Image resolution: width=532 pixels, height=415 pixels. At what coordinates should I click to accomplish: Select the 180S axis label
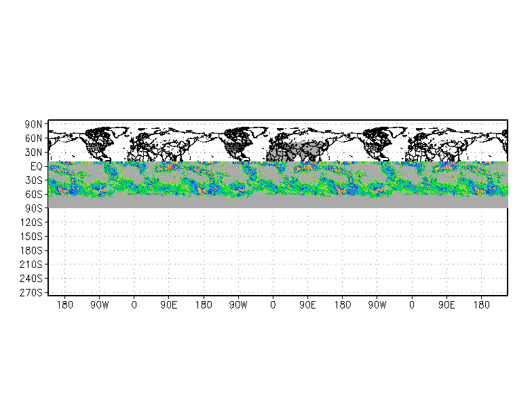(31, 251)
